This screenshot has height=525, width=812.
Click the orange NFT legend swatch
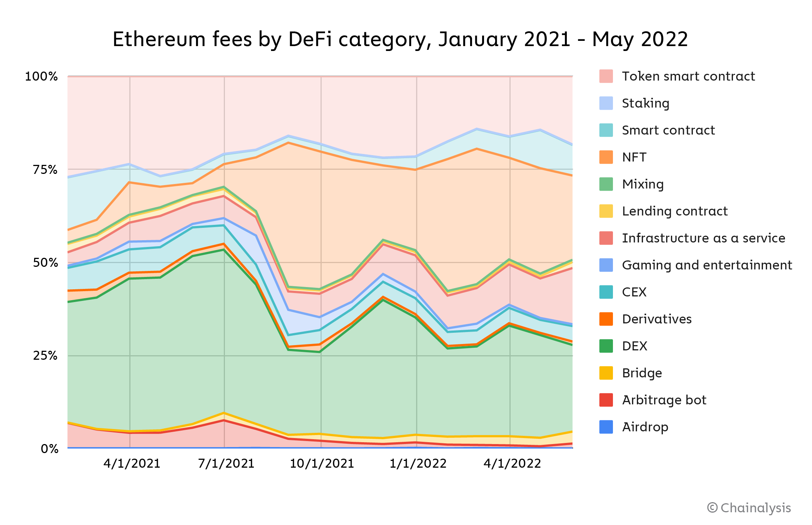click(606, 157)
